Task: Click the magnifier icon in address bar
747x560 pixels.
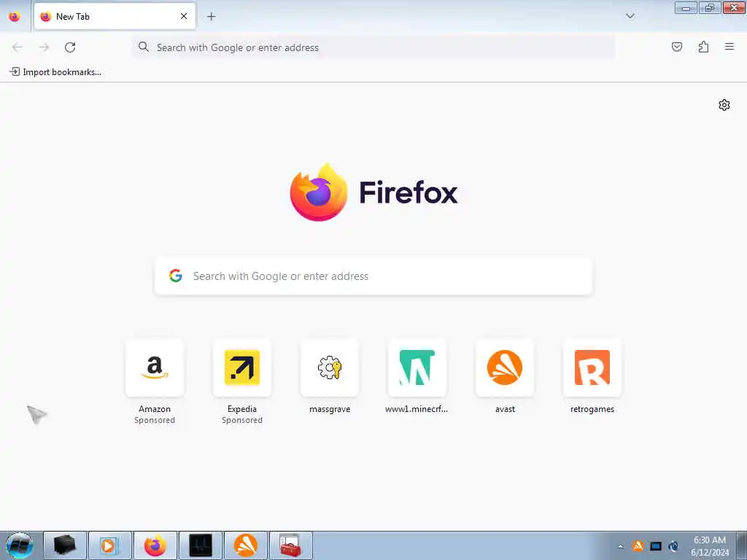Action: point(144,47)
